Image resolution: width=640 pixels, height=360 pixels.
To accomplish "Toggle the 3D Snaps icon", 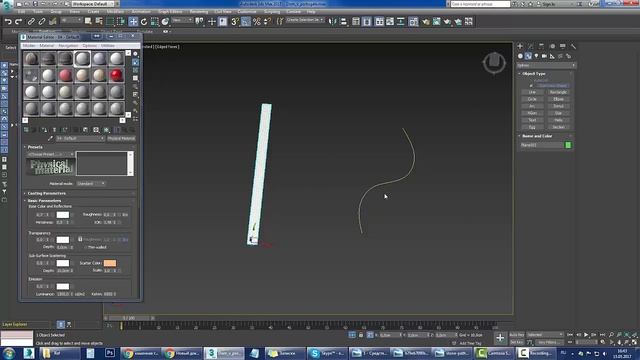I will coord(235,22).
